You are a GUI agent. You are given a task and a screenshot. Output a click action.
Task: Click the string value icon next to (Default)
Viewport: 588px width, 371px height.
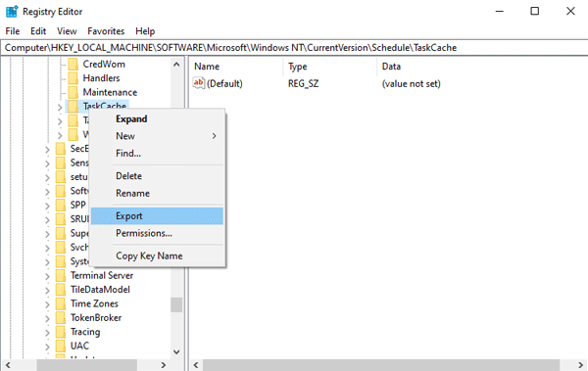tap(199, 83)
